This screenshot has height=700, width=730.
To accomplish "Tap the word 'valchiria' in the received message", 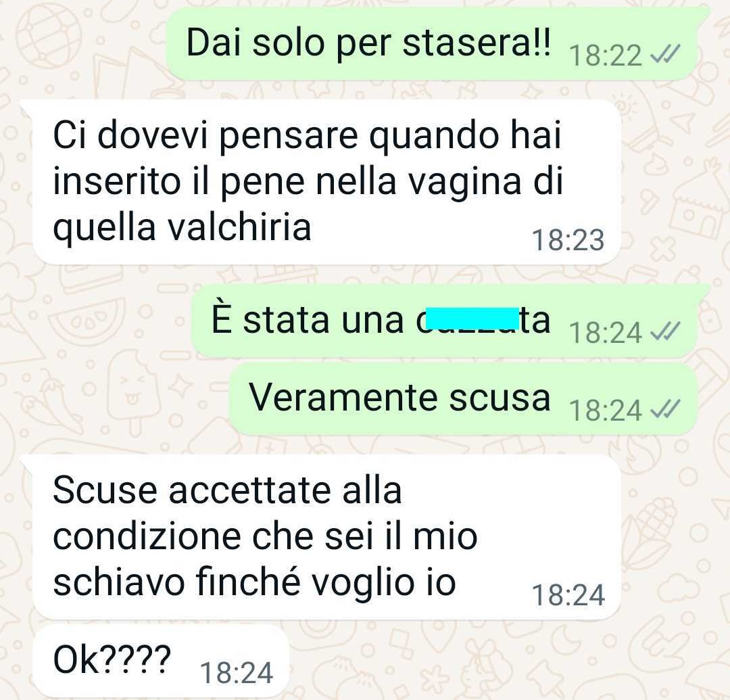I will tap(239, 228).
